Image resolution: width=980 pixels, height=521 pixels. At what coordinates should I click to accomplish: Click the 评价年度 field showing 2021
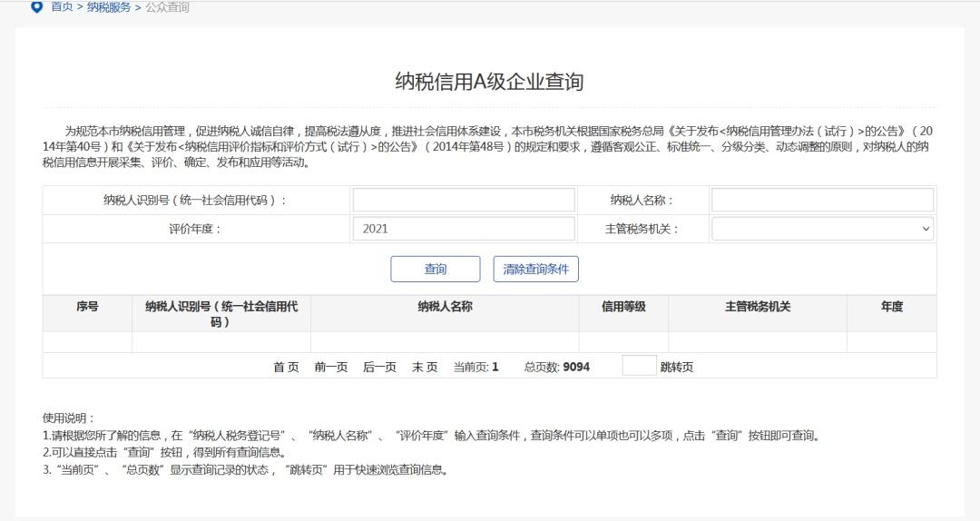point(463,229)
